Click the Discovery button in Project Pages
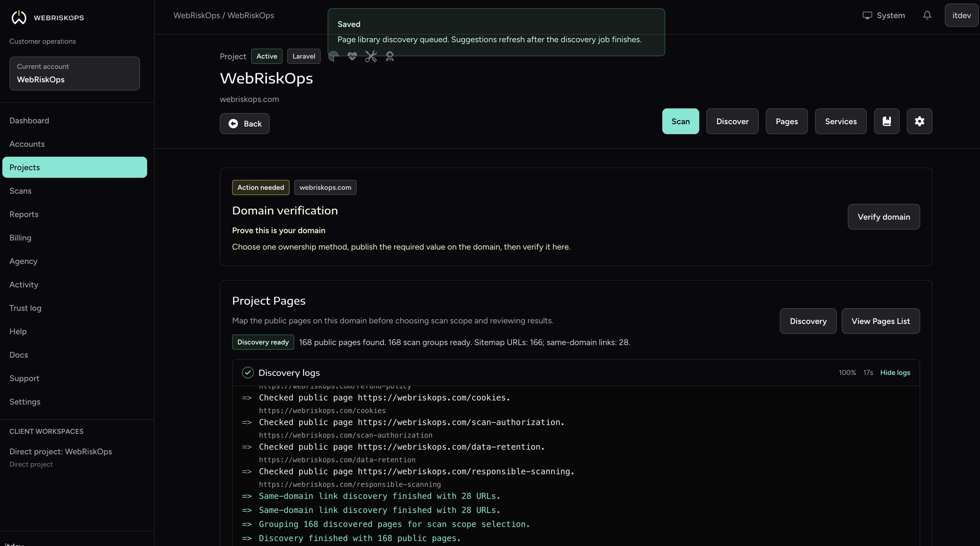This screenshot has height=546, width=980. click(x=808, y=321)
